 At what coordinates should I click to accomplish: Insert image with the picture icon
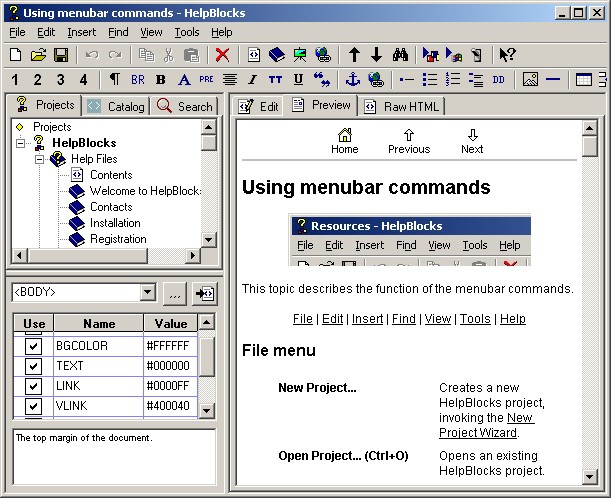coord(530,79)
